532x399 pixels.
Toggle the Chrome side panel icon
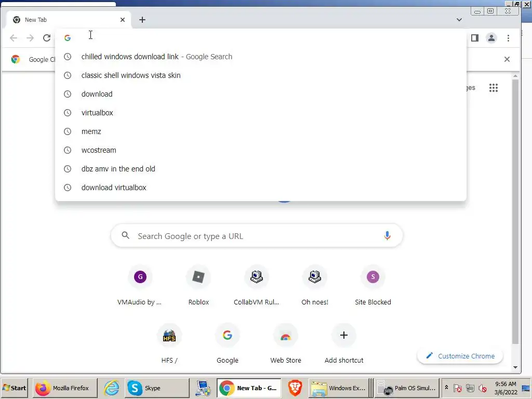click(x=475, y=38)
